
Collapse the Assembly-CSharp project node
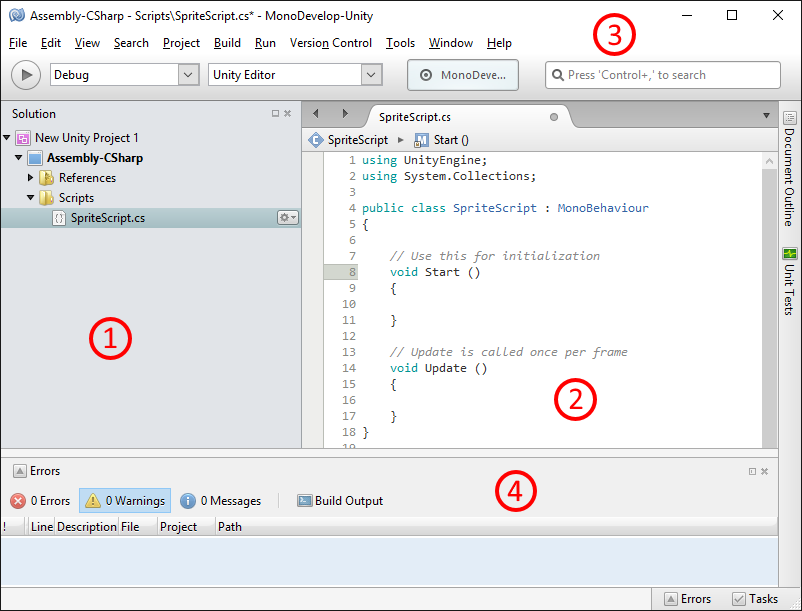(18, 157)
